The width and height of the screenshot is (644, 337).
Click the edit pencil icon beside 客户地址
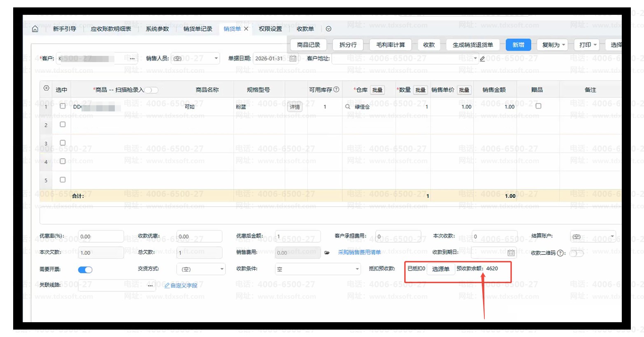click(482, 59)
